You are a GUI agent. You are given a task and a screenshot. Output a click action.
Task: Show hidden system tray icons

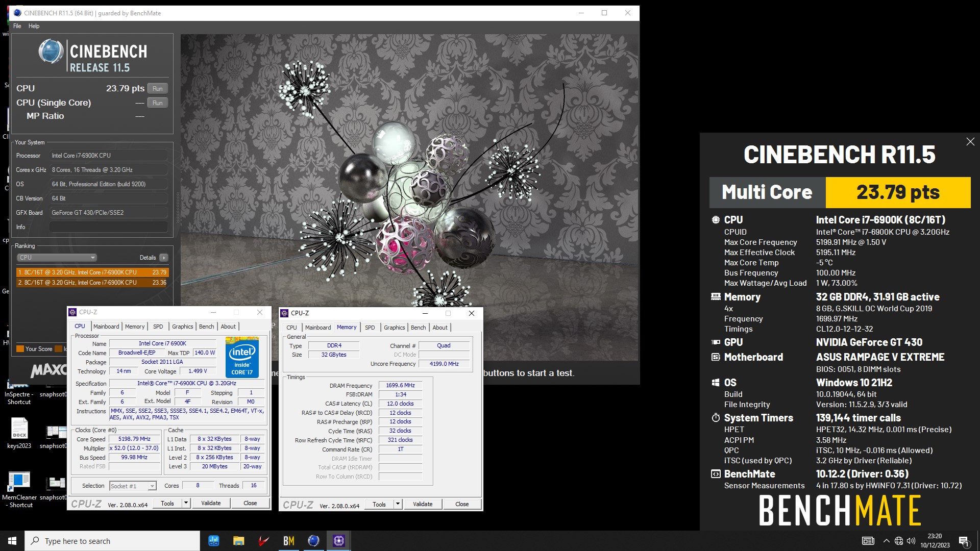[887, 541]
